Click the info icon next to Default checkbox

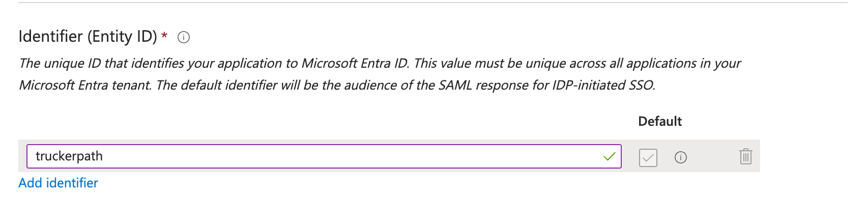[680, 157]
